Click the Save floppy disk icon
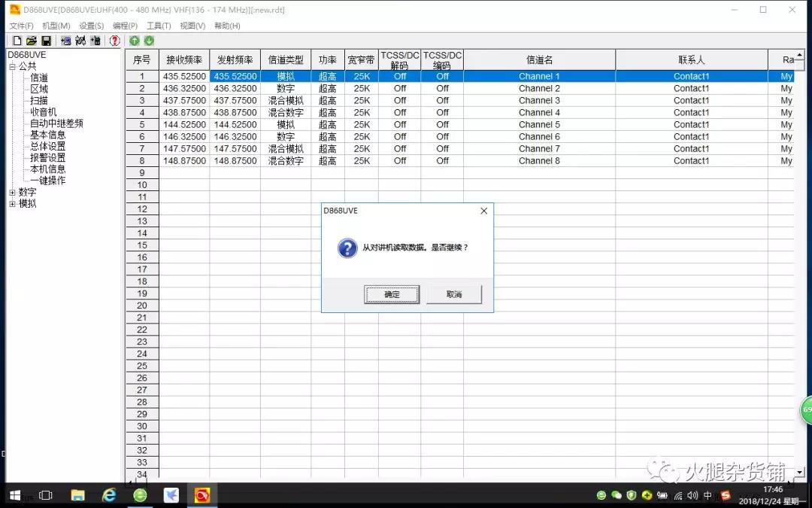 (x=46, y=41)
